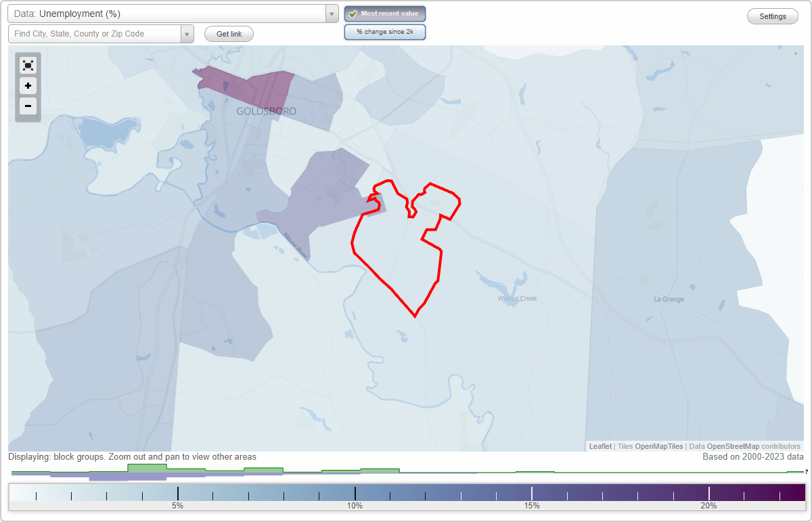Click the tallest green histogram bar
Viewport: 812px width, 522px height.
point(147,468)
